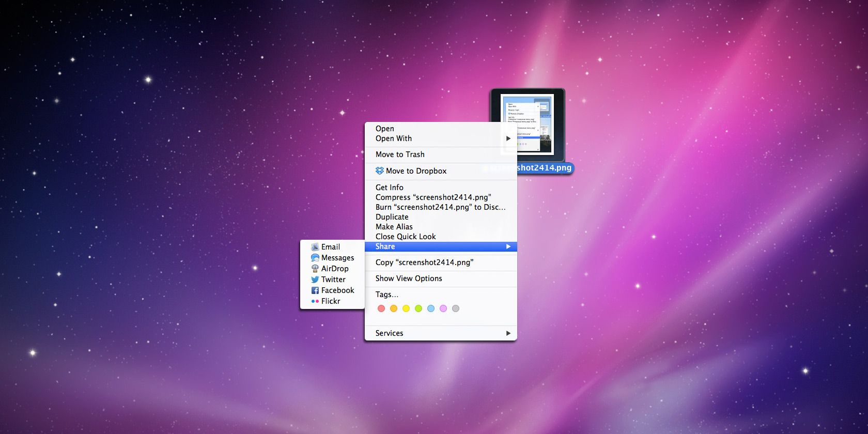Screen dimensions: 868x434
Task: Apply the green tag color
Action: tap(419, 308)
